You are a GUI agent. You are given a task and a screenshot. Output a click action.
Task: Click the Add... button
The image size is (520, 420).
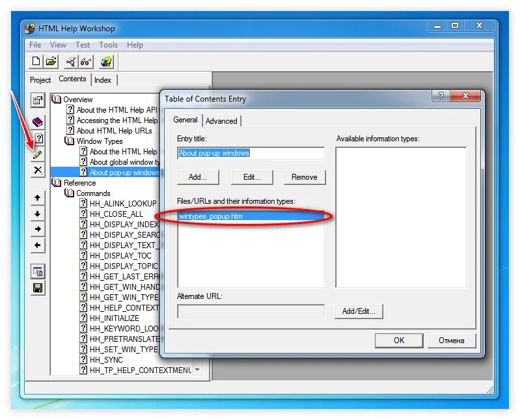(x=198, y=177)
